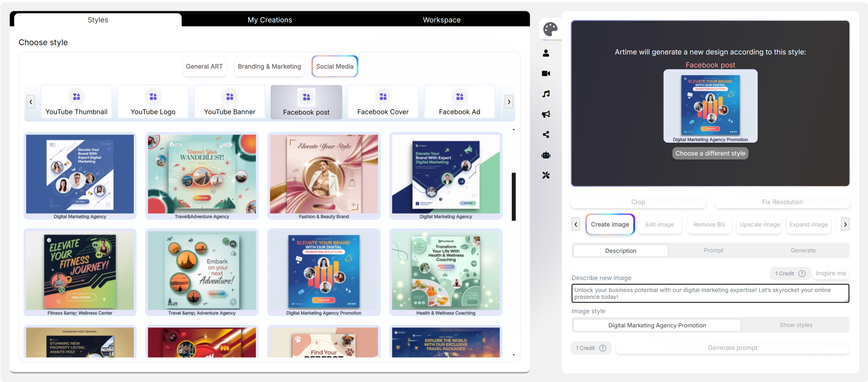The width and height of the screenshot is (868, 382).
Task: Select the Fitness & Wellness Center thumbnail
Action: [x=80, y=272]
